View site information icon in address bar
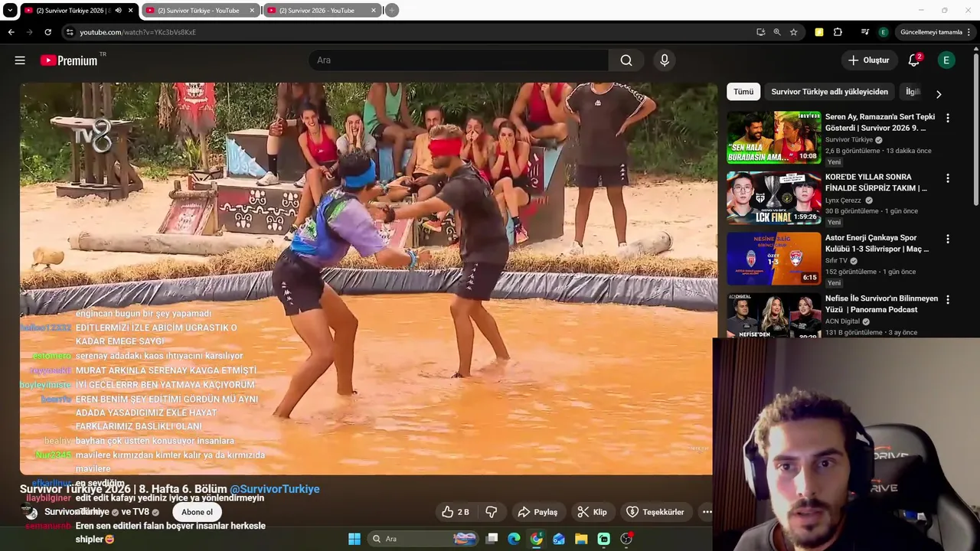Screen dimensions: 980x551 pos(70,32)
